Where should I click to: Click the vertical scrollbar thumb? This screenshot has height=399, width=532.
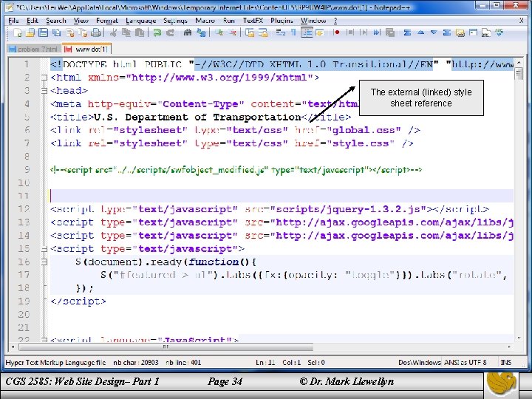(519, 73)
